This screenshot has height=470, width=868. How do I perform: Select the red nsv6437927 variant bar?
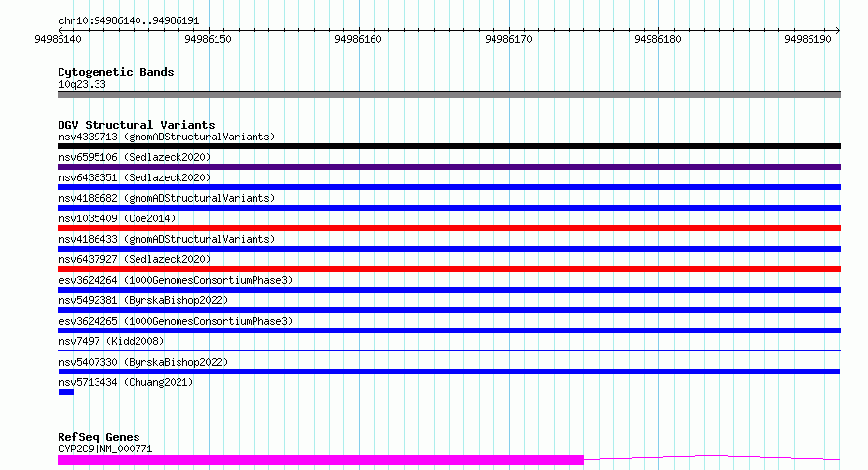coord(449,269)
